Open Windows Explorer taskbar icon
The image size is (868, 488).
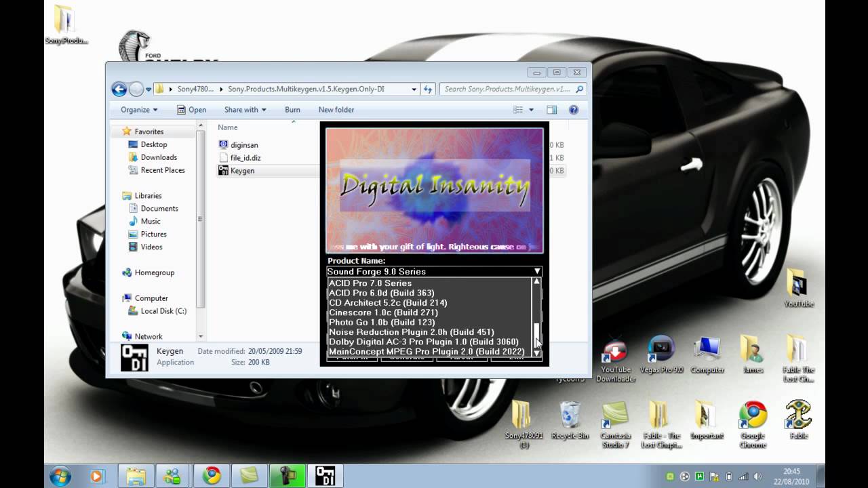point(136,476)
